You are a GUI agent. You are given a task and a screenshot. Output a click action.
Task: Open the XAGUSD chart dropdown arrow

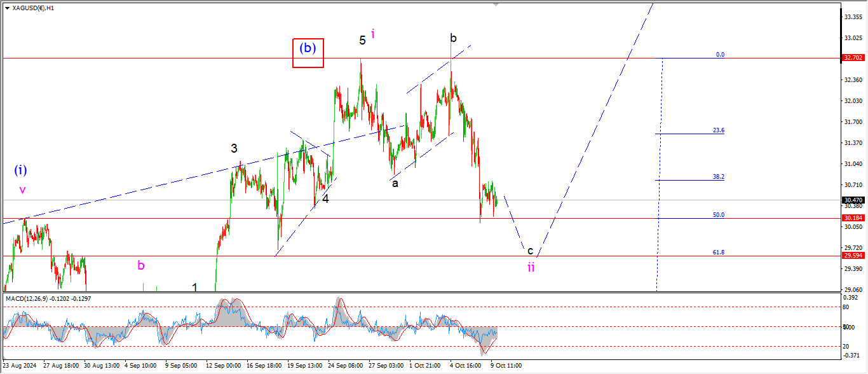(7, 8)
